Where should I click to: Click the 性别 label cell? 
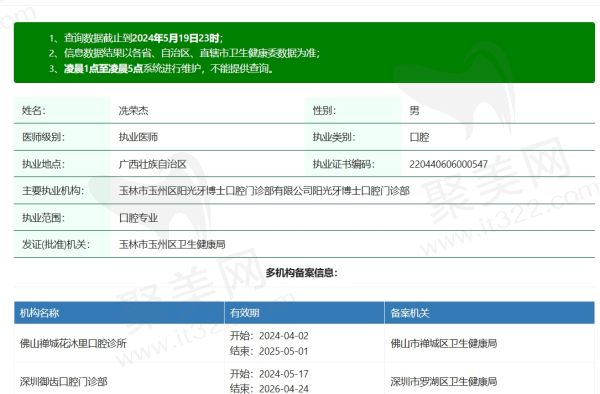pyautogui.click(x=353, y=110)
